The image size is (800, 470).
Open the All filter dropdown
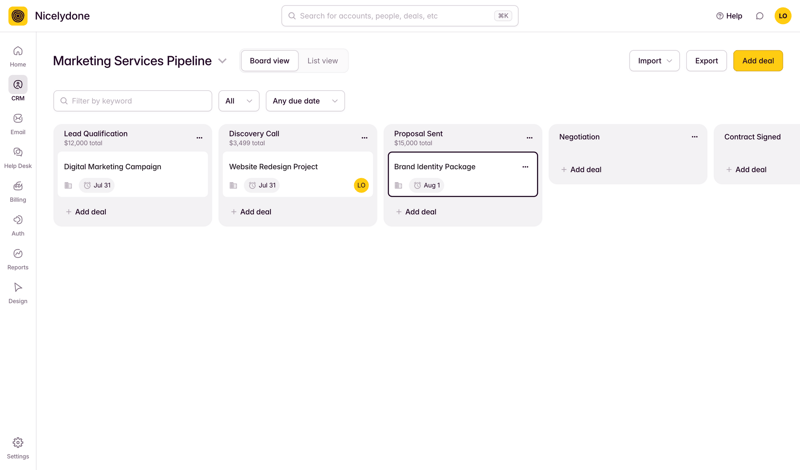point(239,101)
